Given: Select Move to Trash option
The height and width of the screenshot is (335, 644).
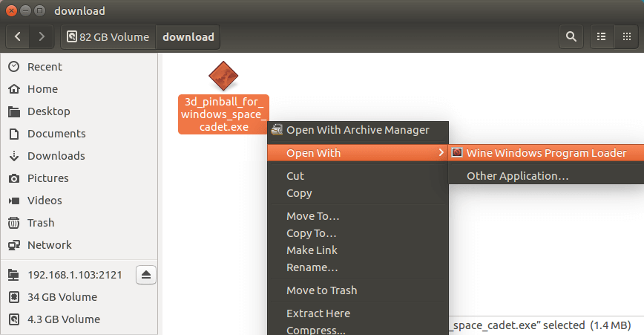Looking at the screenshot, I should (321, 290).
